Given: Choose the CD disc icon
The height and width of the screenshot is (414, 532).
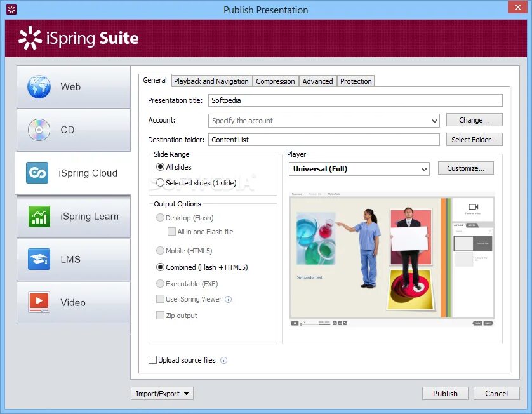Looking at the screenshot, I should pyautogui.click(x=39, y=130).
